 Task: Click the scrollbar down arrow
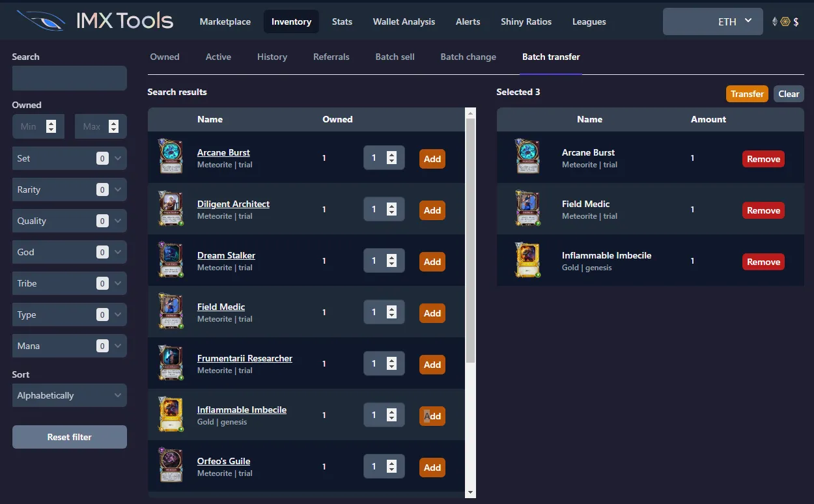[x=471, y=493]
